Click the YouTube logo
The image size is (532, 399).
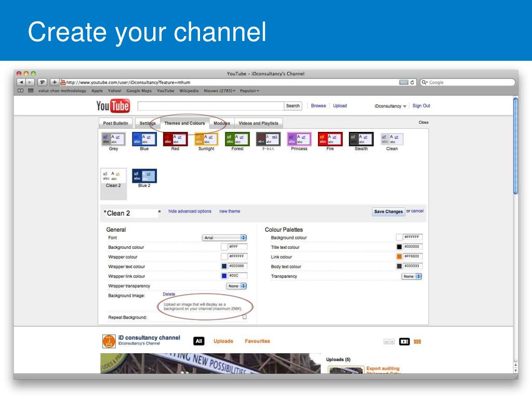point(113,106)
